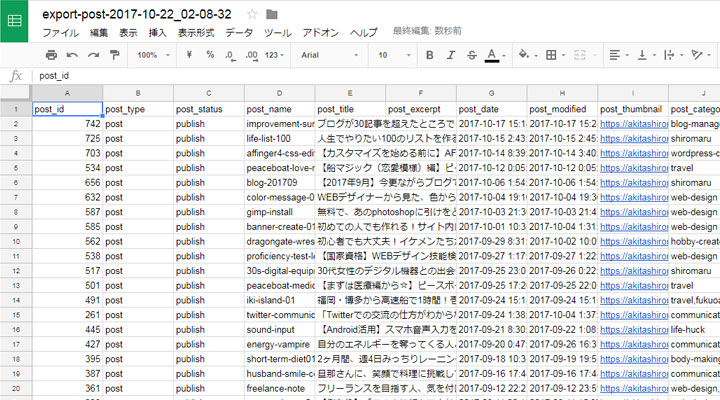
Task: Toggle bold formatting
Action: tap(430, 55)
